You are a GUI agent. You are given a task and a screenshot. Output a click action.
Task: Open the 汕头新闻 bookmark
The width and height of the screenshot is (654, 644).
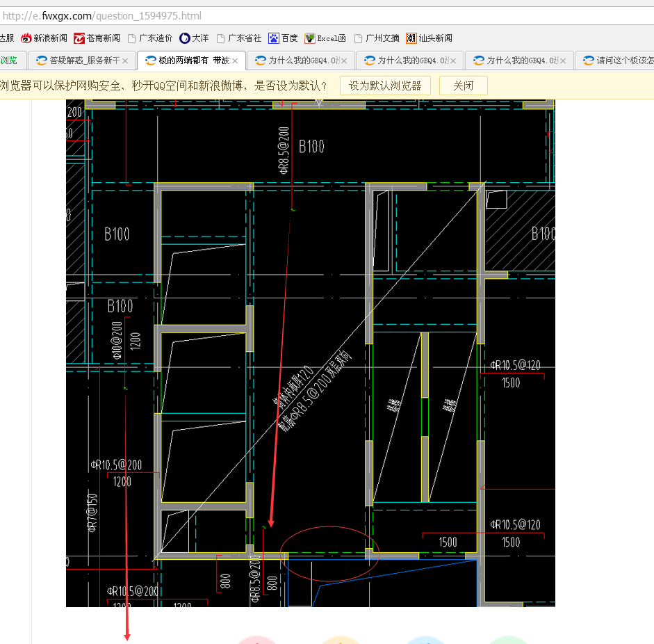(430, 38)
